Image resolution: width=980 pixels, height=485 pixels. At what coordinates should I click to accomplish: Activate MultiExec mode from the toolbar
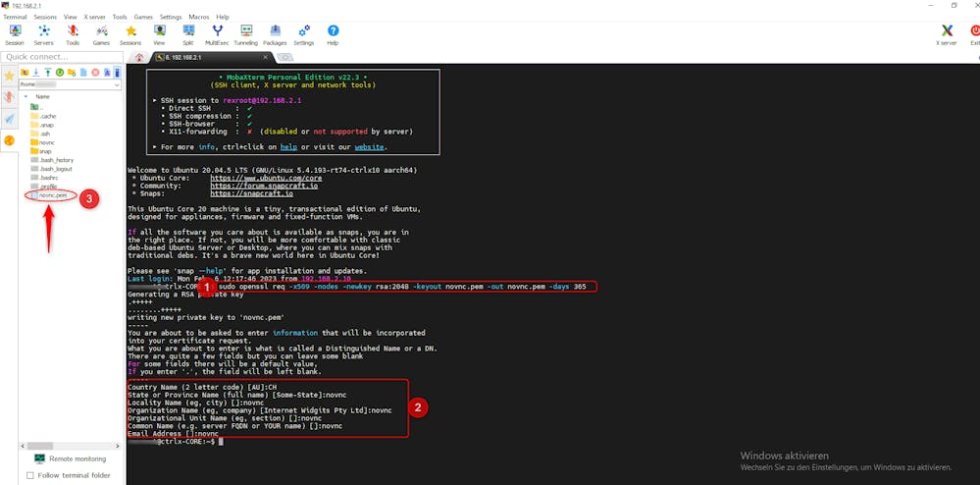[x=217, y=35]
